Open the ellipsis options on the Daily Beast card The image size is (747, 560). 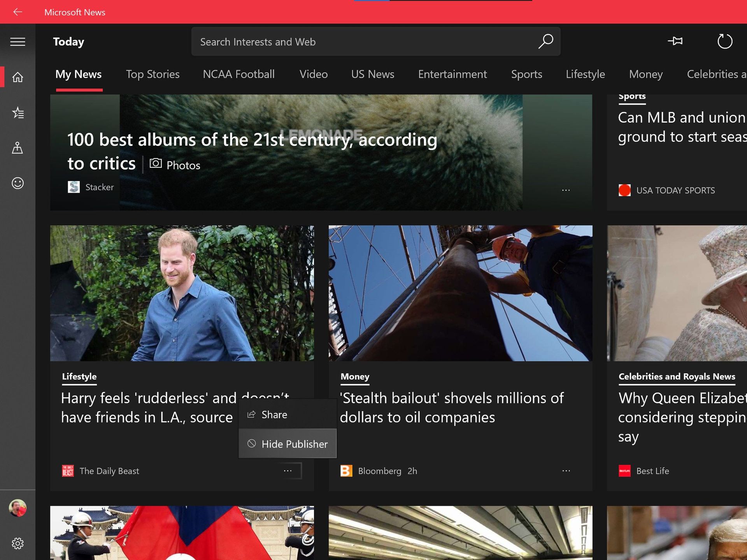288,470
